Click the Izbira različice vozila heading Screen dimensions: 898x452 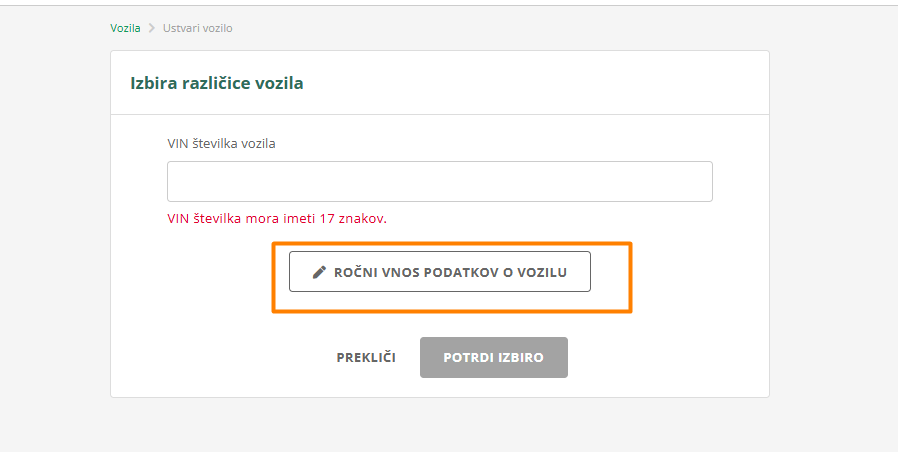[x=217, y=83]
